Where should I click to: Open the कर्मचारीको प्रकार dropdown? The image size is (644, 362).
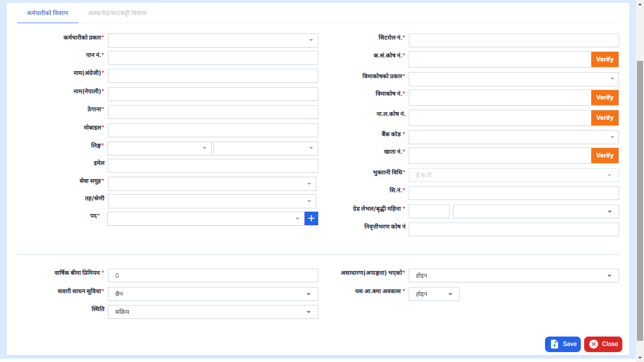[213, 41]
